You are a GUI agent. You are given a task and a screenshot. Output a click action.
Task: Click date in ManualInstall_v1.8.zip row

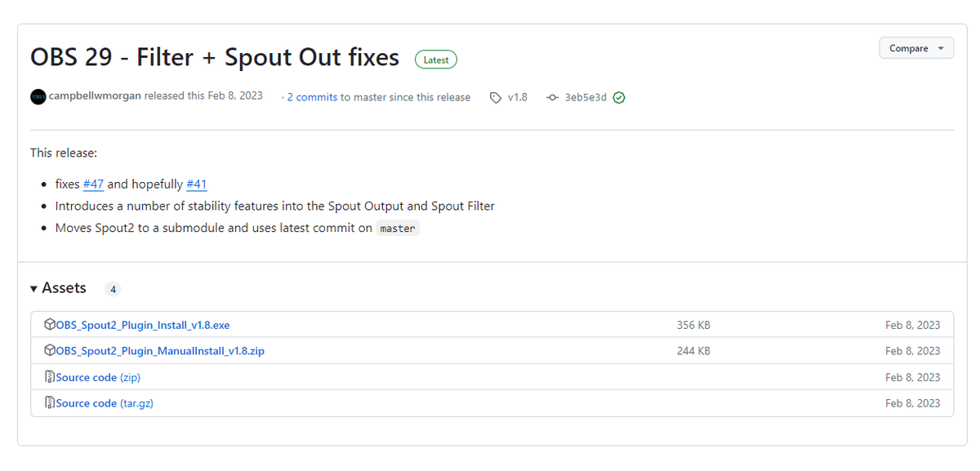pos(912,351)
